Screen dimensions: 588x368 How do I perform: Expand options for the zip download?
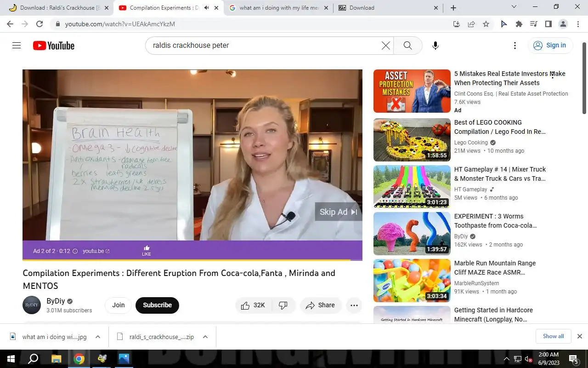[x=205, y=337]
